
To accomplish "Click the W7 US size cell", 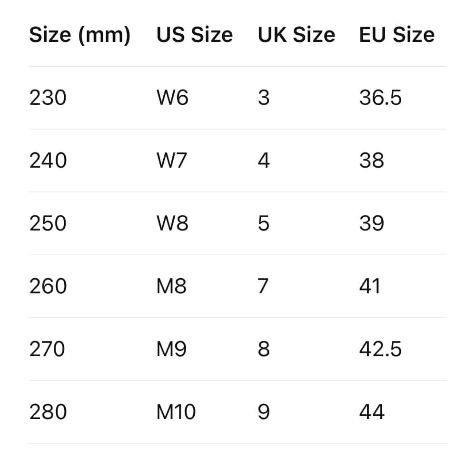I will coord(172,160).
